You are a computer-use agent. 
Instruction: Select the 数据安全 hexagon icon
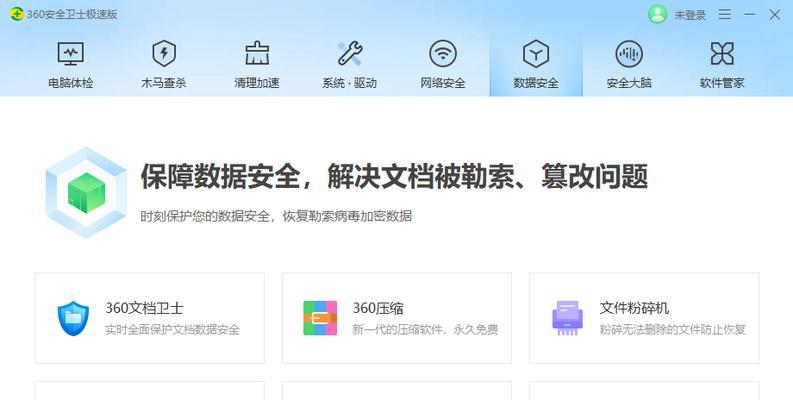tap(536, 54)
